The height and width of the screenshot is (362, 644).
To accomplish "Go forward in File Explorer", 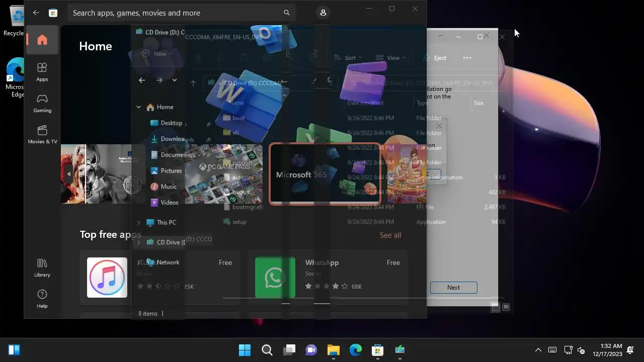I will (159, 80).
